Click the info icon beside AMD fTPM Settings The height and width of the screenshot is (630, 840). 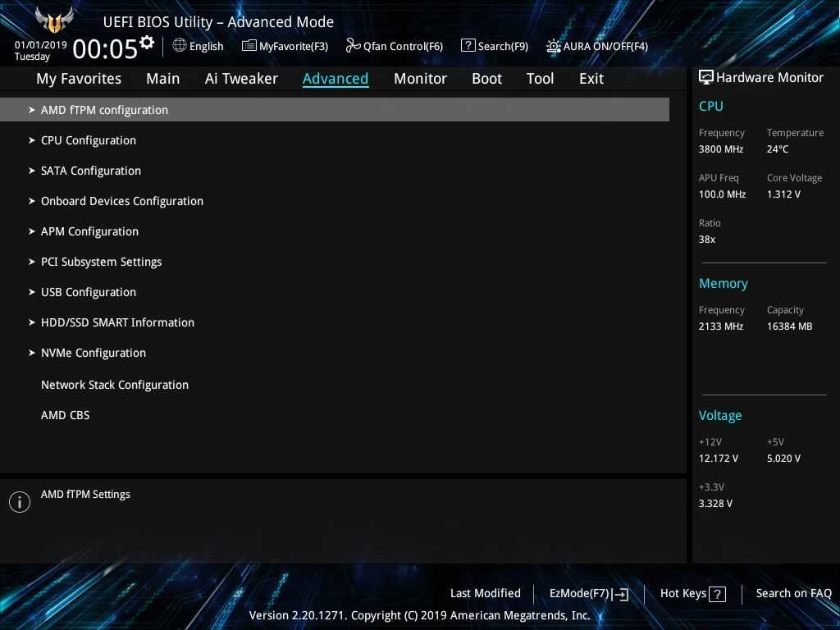20,502
